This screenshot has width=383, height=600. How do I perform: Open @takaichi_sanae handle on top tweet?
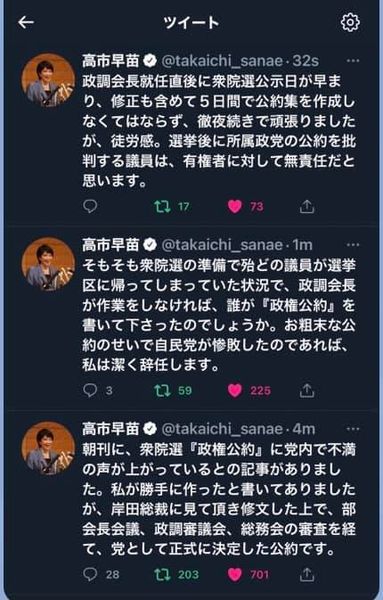222,61
